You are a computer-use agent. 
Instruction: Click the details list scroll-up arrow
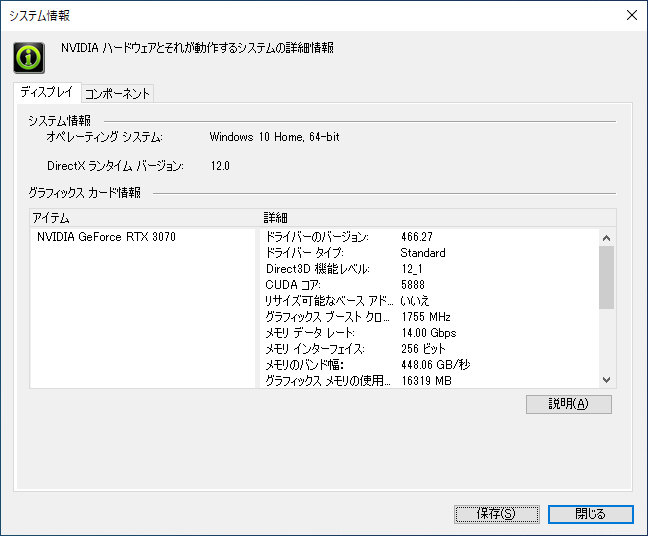pos(606,238)
